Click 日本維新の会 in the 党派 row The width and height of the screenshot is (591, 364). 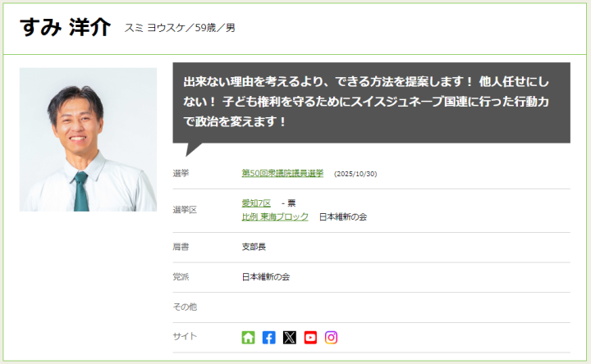pyautogui.click(x=266, y=277)
